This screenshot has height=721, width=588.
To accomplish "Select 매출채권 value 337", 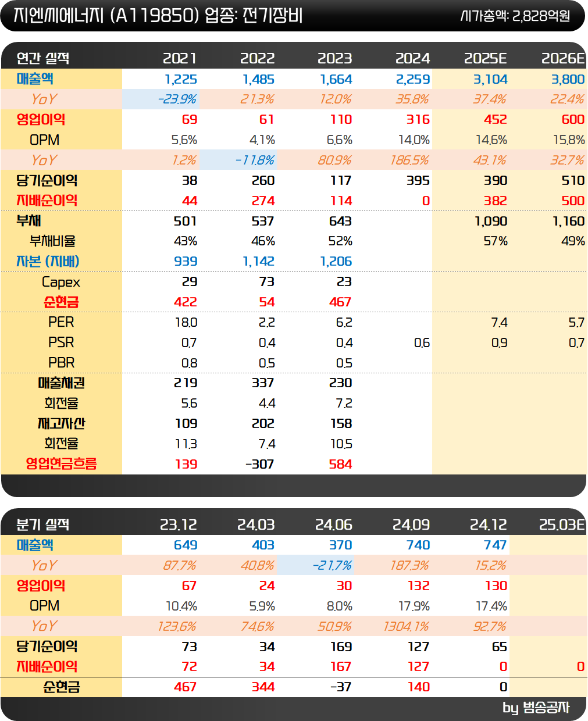I will (263, 383).
